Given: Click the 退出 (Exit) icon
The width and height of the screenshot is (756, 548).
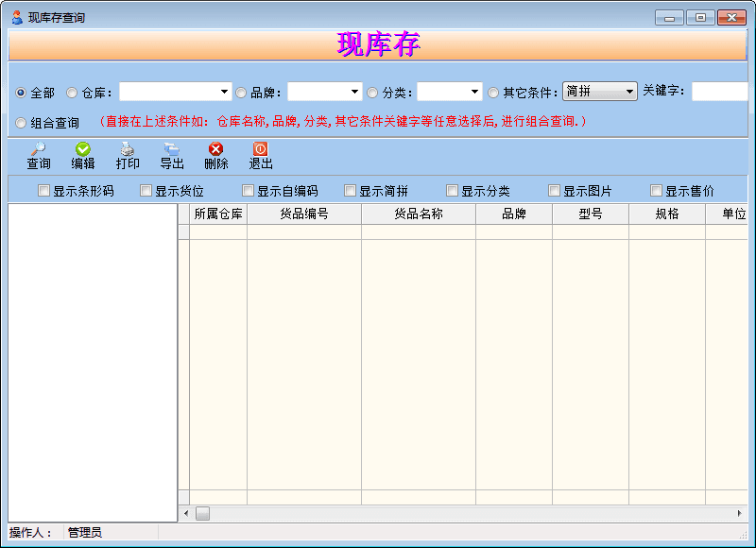Looking at the screenshot, I should click(261, 148).
